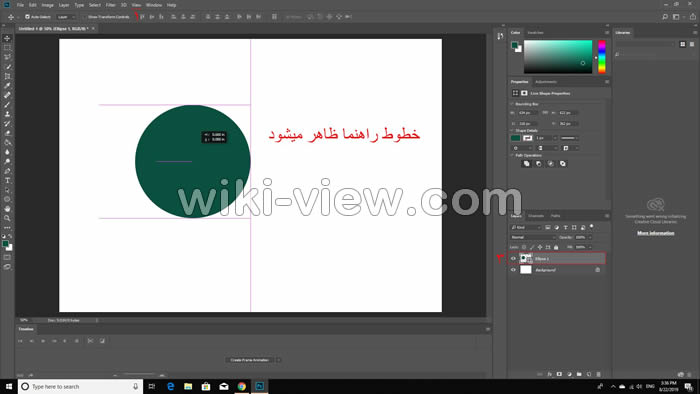
Task: Switch to the Adjustments tab
Action: (546, 82)
